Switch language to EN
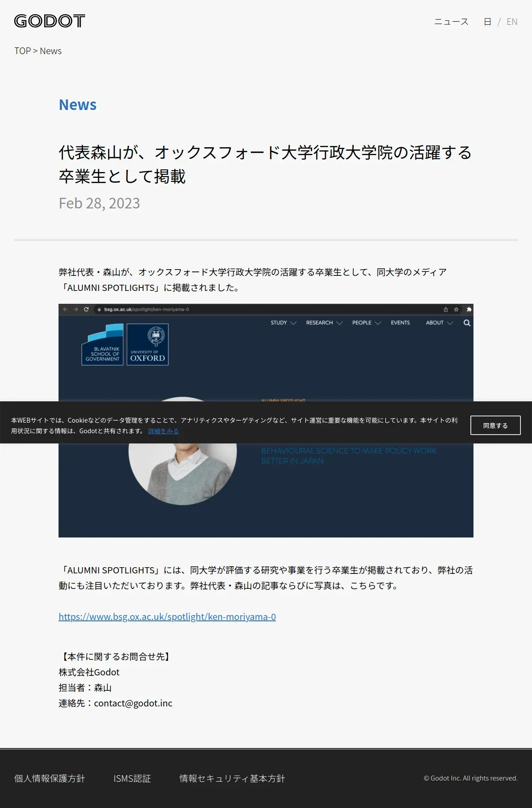Image resolution: width=532 pixels, height=808 pixels. tap(512, 22)
